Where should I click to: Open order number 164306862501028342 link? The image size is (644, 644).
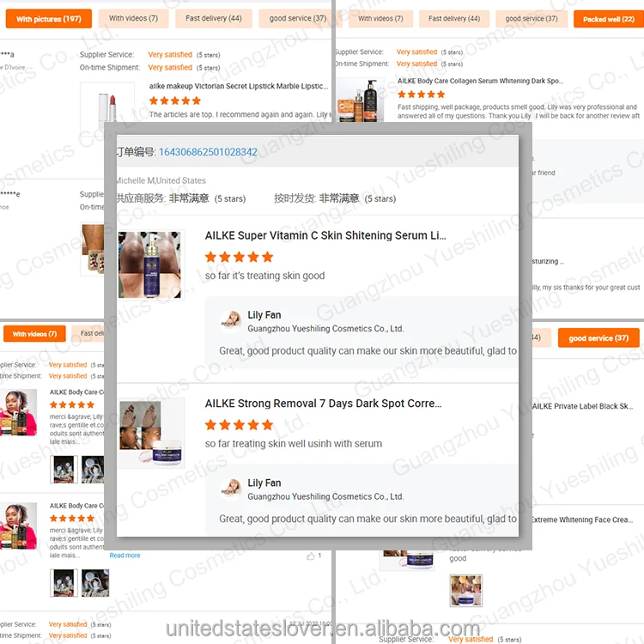point(208,152)
